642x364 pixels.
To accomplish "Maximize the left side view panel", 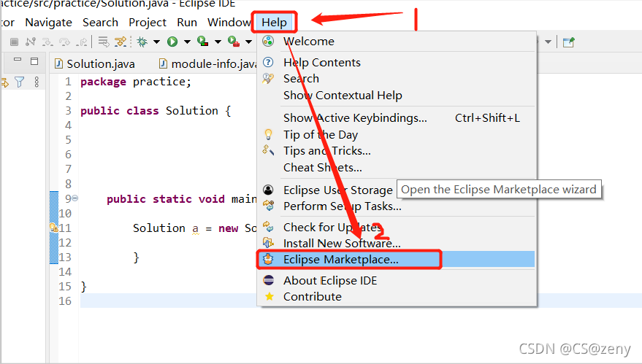I will 34,61.
